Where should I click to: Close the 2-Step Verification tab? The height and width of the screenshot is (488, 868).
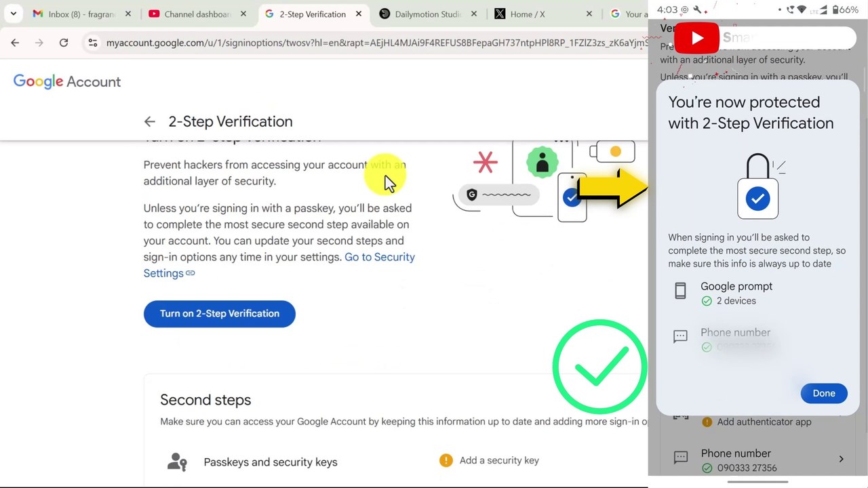point(359,14)
